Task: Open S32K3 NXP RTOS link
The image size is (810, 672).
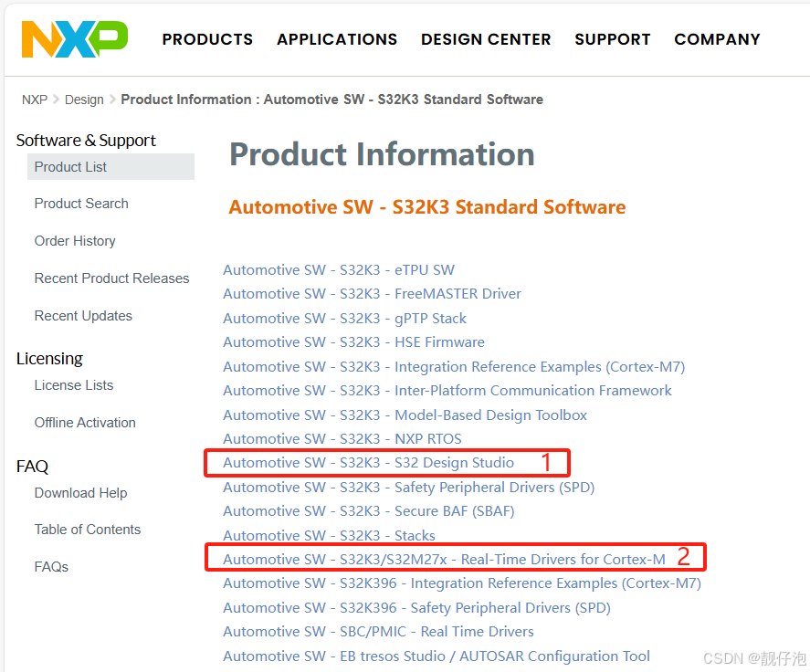Action: 342,438
